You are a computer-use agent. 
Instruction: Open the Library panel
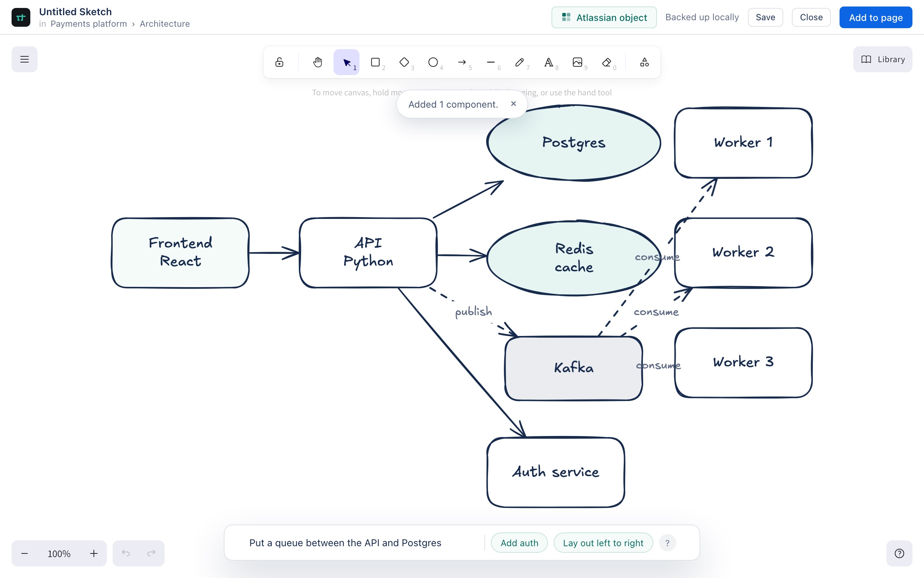pos(883,59)
